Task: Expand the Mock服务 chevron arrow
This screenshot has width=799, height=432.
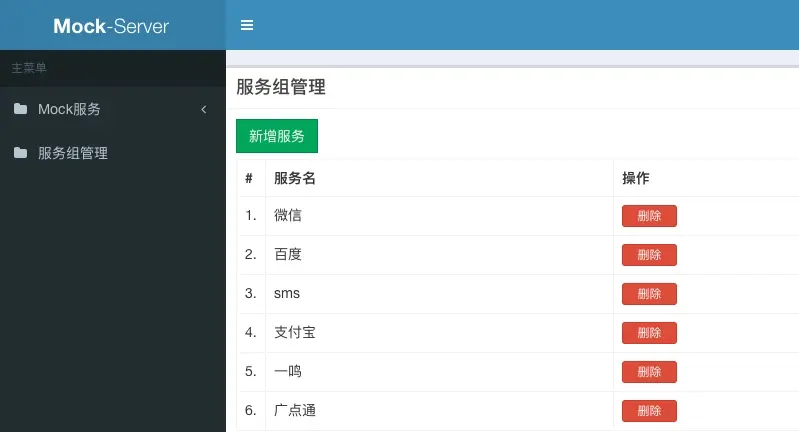Action: click(x=204, y=109)
